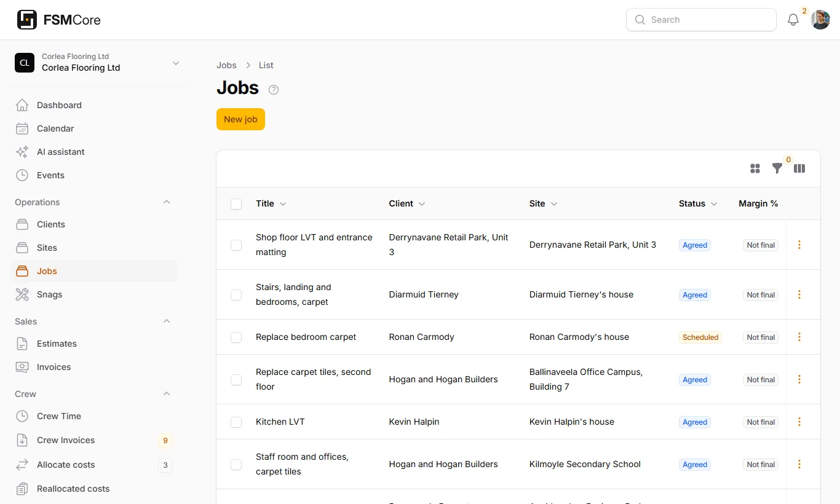This screenshot has width=840, height=504.
Task: Check the Replace carpet tiles row checkbox
Action: coord(236,380)
